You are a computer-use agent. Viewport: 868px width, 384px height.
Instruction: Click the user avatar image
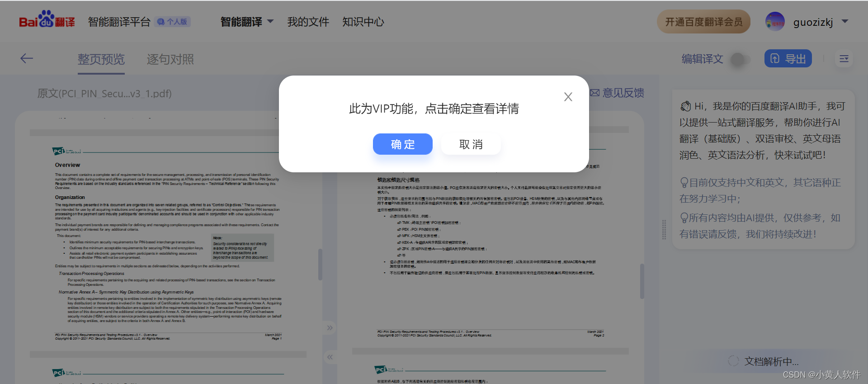pos(775,22)
